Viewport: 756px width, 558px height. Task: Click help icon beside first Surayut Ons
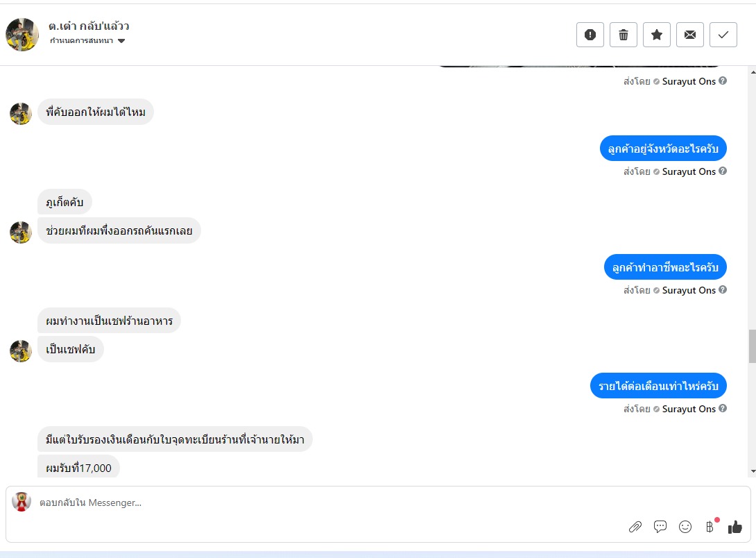click(x=723, y=81)
